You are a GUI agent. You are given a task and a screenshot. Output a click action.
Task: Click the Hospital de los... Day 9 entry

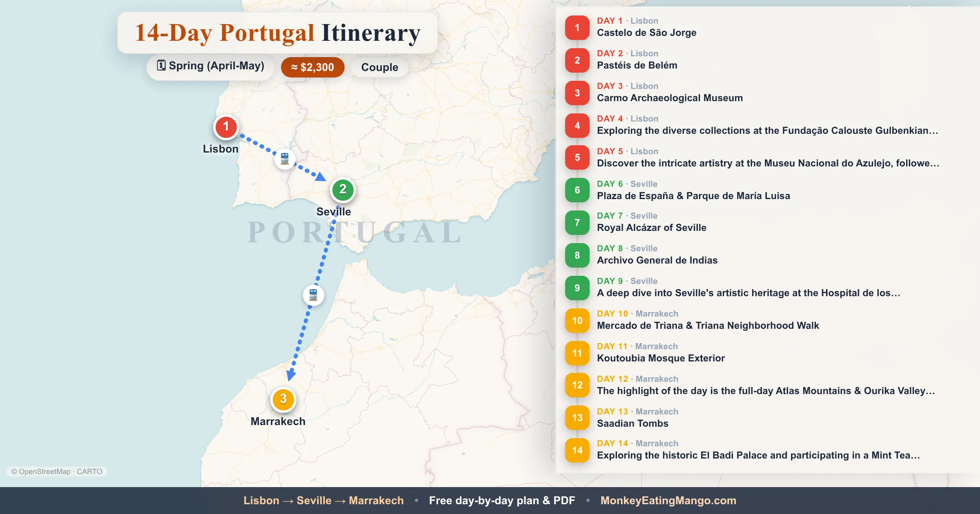(x=748, y=293)
